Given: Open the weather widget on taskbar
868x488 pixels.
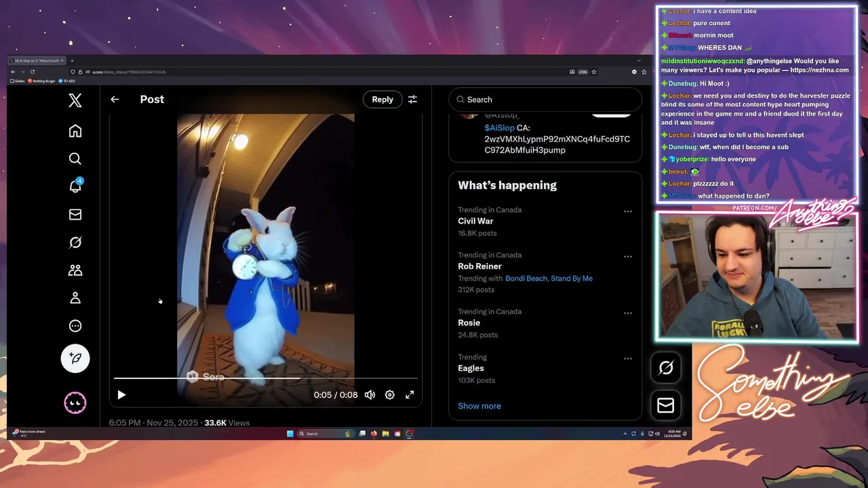Looking at the screenshot, I should [28, 433].
